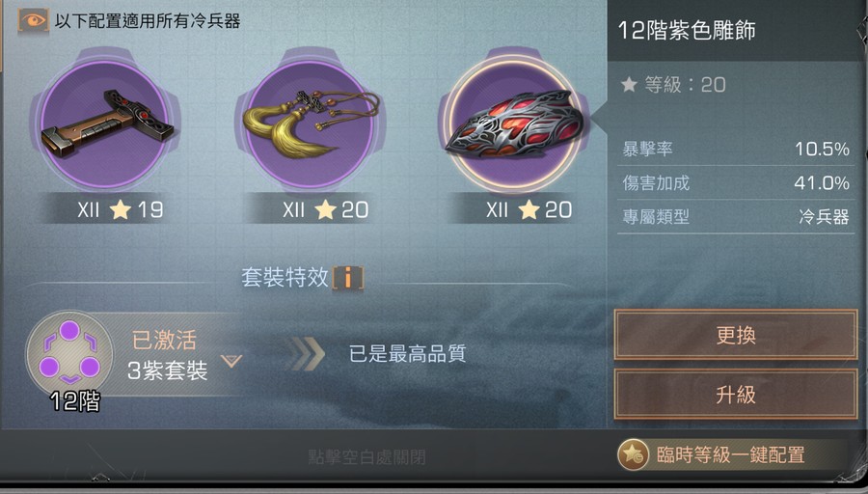Viewport: 868px width, 494px height.
Task: Tap 點擊空白處關閉 to close the panel
Action: point(367,457)
